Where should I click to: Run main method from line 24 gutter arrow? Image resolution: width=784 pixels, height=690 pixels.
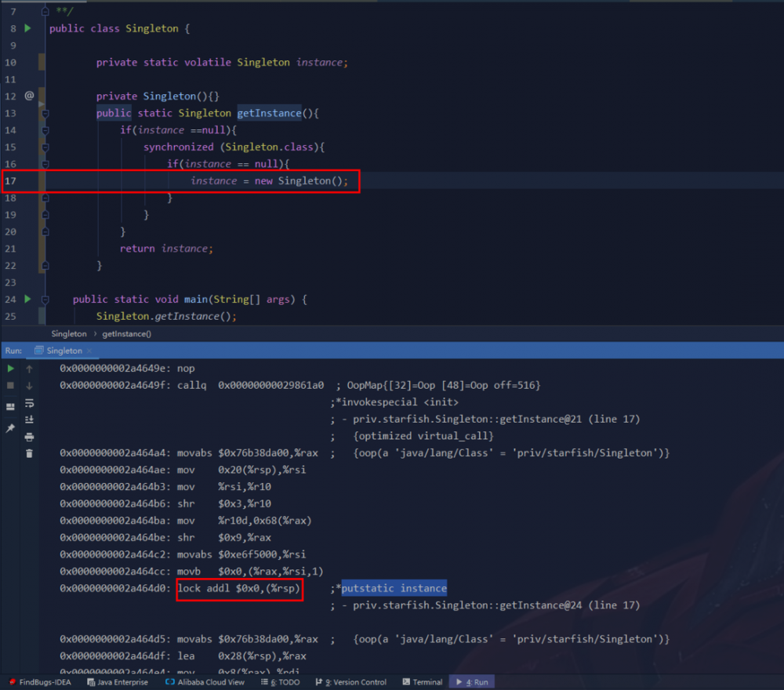[x=28, y=299]
